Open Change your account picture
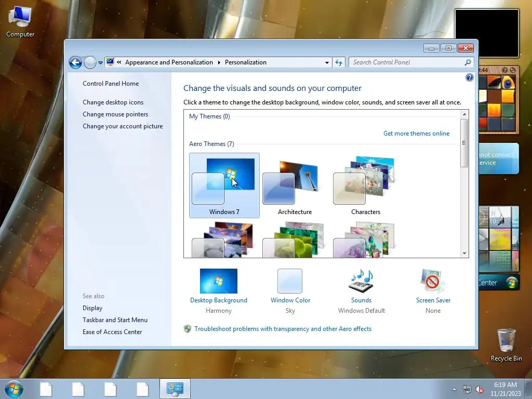This screenshot has width=532, height=399. [x=123, y=126]
